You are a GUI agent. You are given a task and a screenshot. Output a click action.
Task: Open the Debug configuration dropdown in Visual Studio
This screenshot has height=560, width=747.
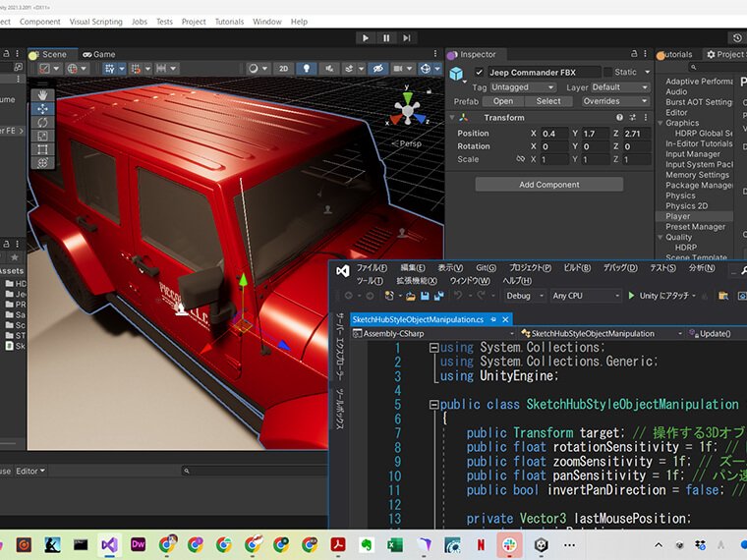click(x=524, y=296)
